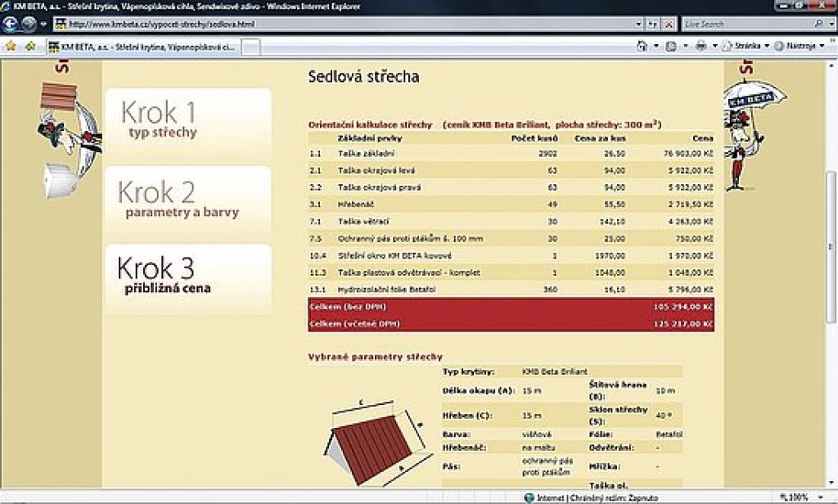The image size is (838, 504).
Task: Select the Střešní okno KM BETA kovové row
Action: pyautogui.click(x=511, y=256)
